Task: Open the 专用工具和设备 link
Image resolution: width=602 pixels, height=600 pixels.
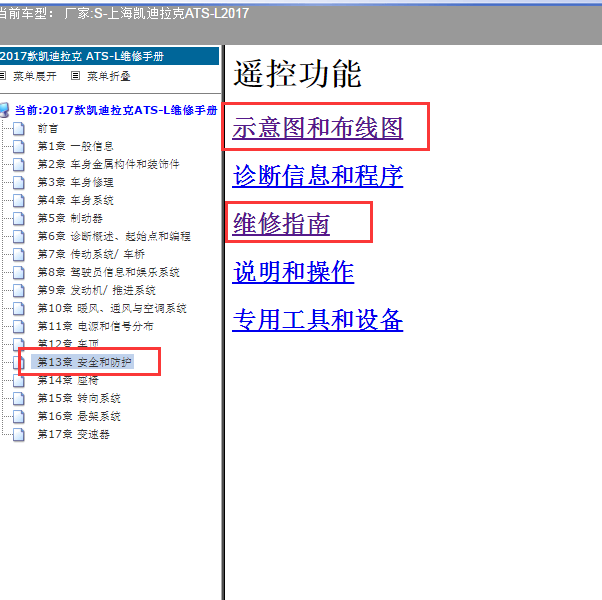Action: coord(318,320)
